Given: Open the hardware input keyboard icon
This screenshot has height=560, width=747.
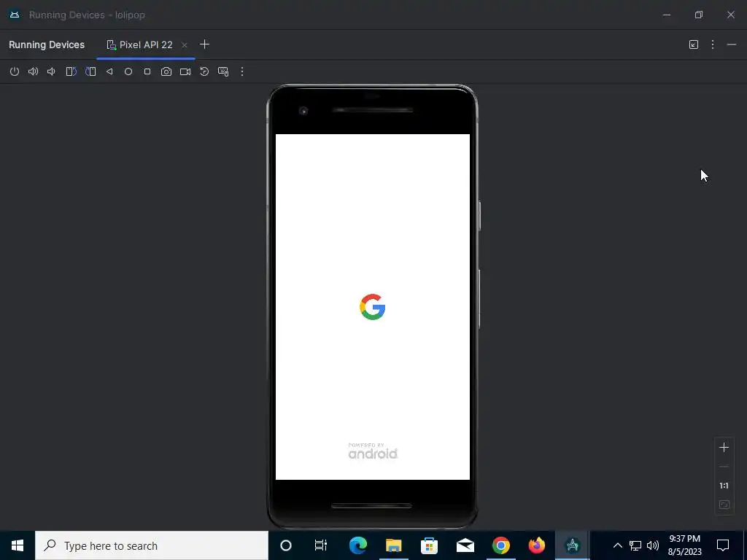Looking at the screenshot, I should click(x=223, y=71).
